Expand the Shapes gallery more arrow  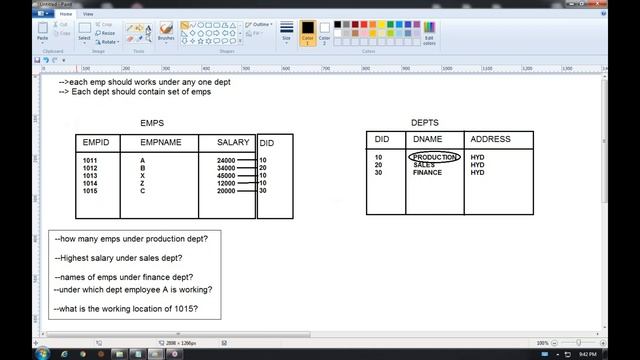click(x=240, y=41)
